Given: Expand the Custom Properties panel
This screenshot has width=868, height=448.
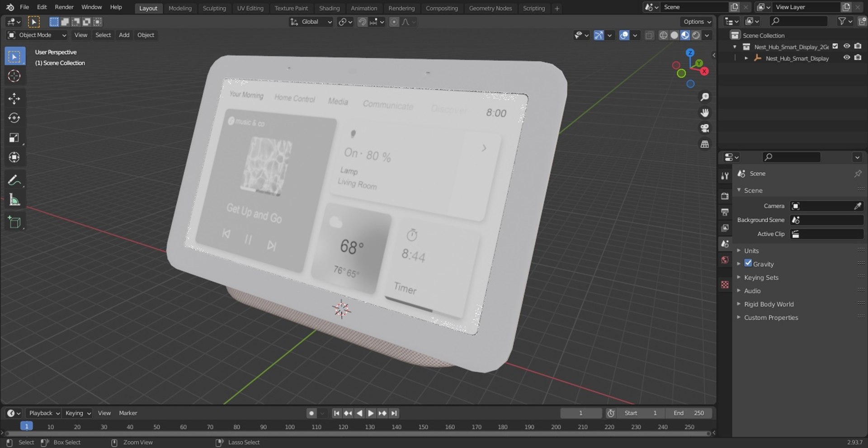Looking at the screenshot, I should click(771, 317).
